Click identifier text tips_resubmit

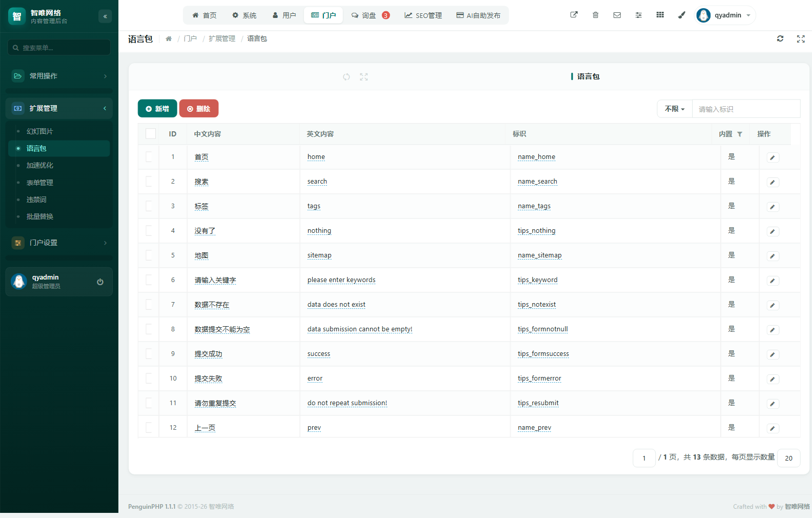tap(538, 403)
